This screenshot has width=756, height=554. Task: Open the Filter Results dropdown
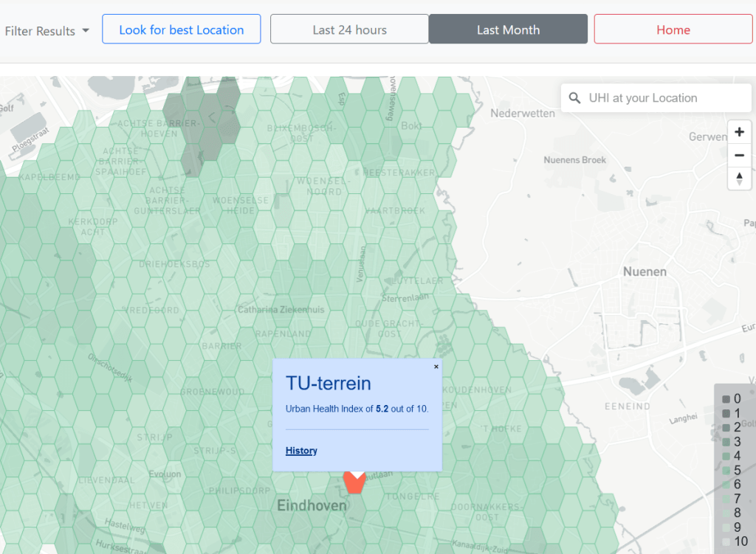[x=47, y=30]
